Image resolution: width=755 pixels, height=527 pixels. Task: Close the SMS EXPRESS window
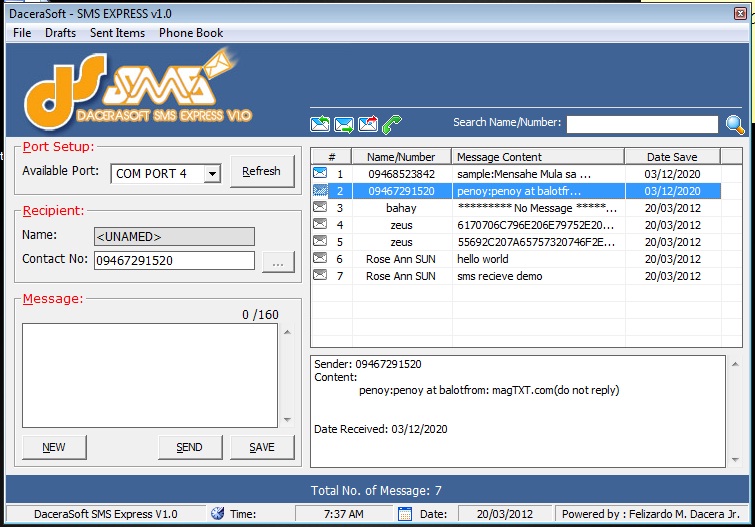click(740, 13)
